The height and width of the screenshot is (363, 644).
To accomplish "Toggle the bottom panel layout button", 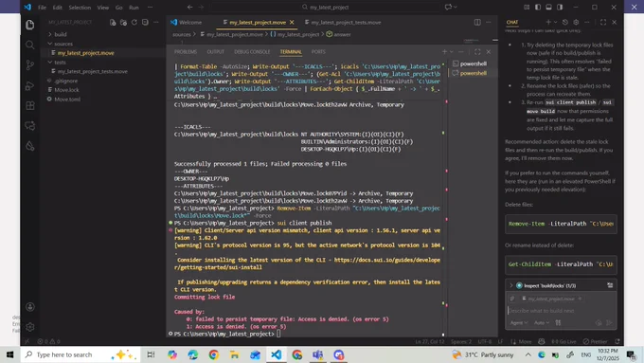I will 548,7.
